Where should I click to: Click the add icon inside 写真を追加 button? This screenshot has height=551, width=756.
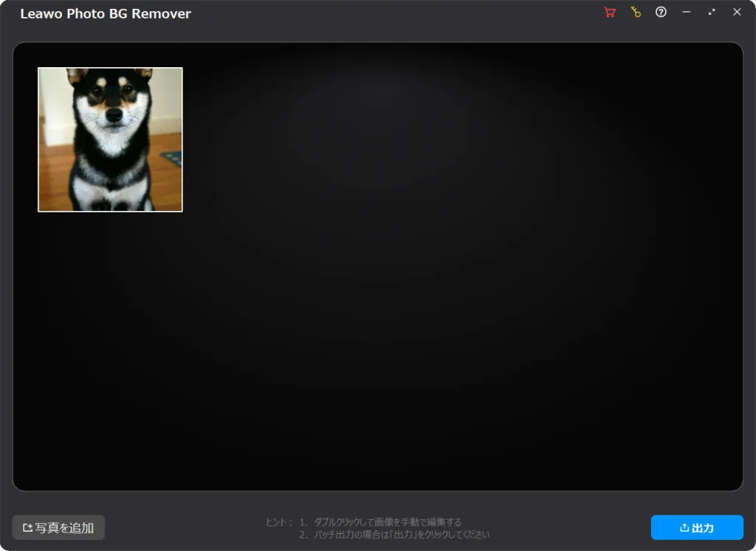click(28, 528)
